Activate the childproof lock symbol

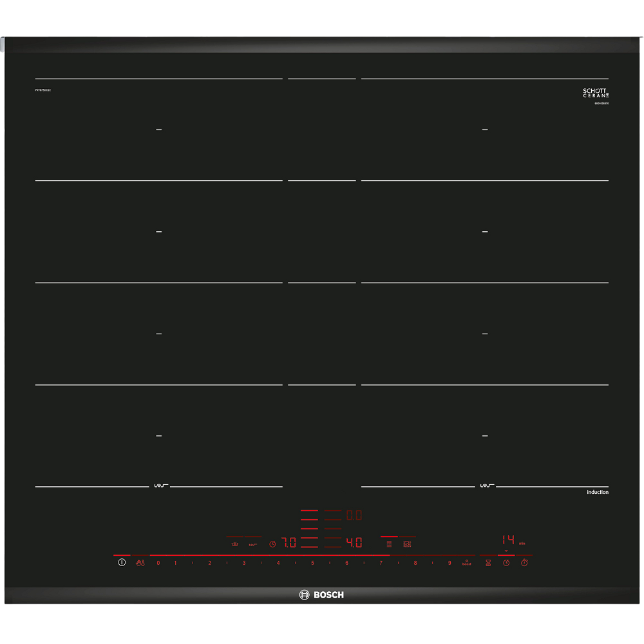click(x=140, y=563)
